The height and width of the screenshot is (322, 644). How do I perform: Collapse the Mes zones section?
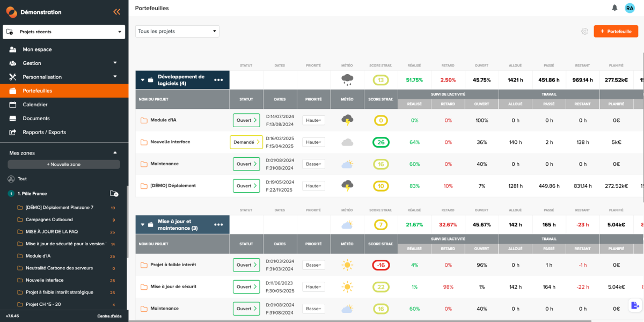pos(115,153)
